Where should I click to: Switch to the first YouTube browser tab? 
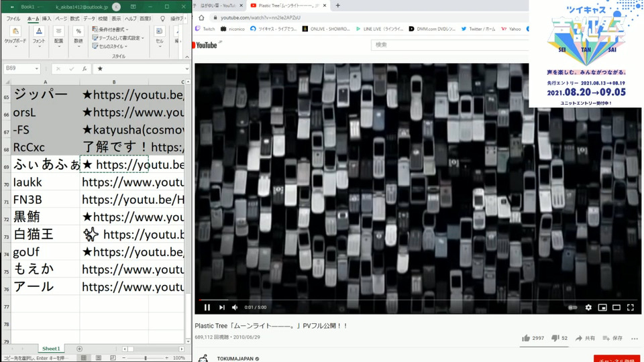217,6
